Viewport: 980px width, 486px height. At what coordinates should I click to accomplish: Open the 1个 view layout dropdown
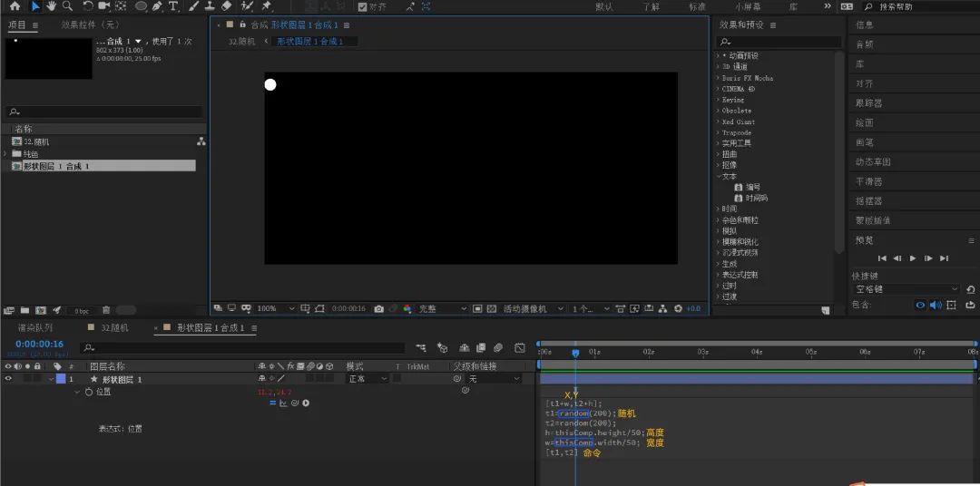591,308
